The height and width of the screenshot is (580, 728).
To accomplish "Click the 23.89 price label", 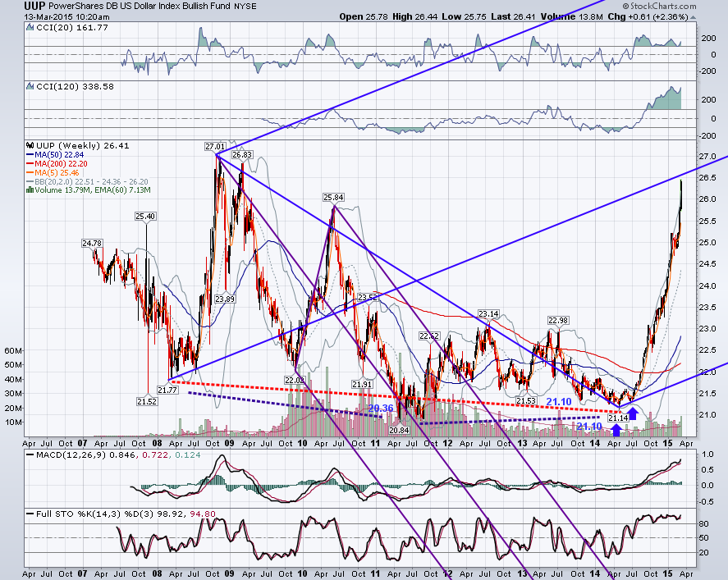I will (x=225, y=299).
